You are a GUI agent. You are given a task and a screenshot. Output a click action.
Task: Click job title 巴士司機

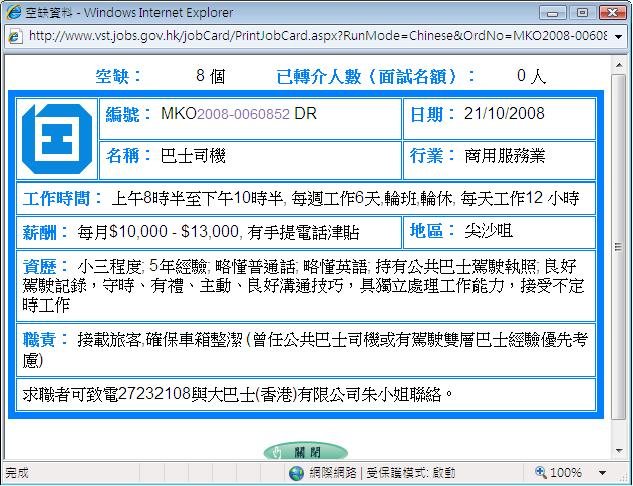[193, 156]
